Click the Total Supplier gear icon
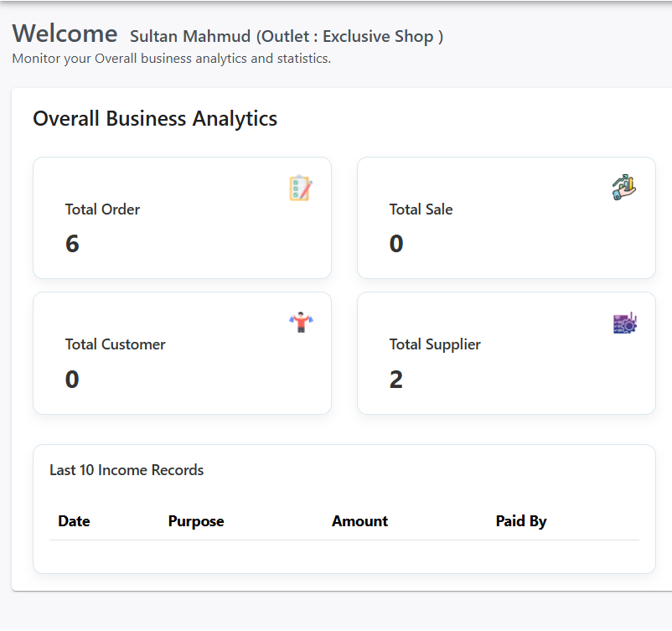This screenshot has width=672, height=631. coord(625,323)
